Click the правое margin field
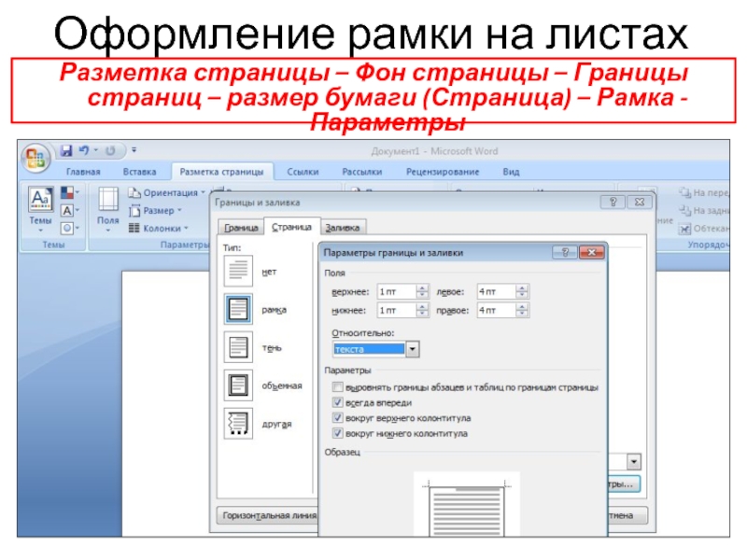Screen dimensions: 747x560 coord(497,311)
